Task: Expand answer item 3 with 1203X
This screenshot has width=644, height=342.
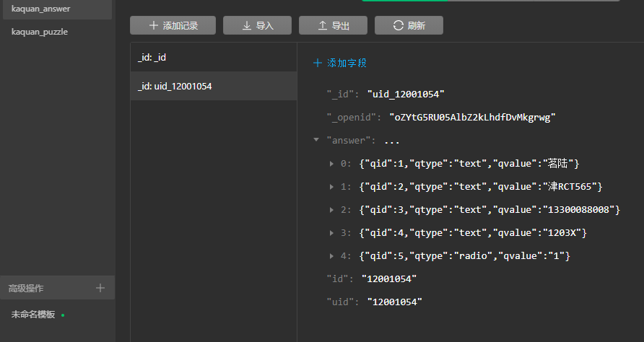Action: [x=331, y=233]
